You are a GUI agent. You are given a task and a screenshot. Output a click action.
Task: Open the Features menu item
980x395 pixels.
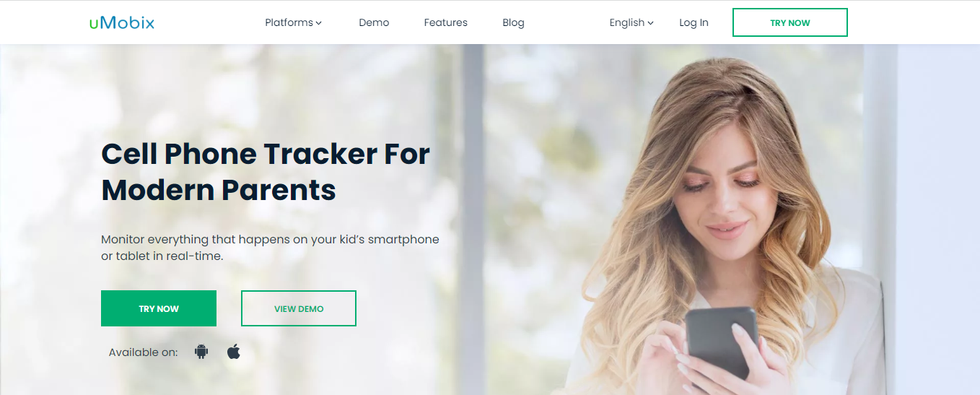click(x=445, y=22)
